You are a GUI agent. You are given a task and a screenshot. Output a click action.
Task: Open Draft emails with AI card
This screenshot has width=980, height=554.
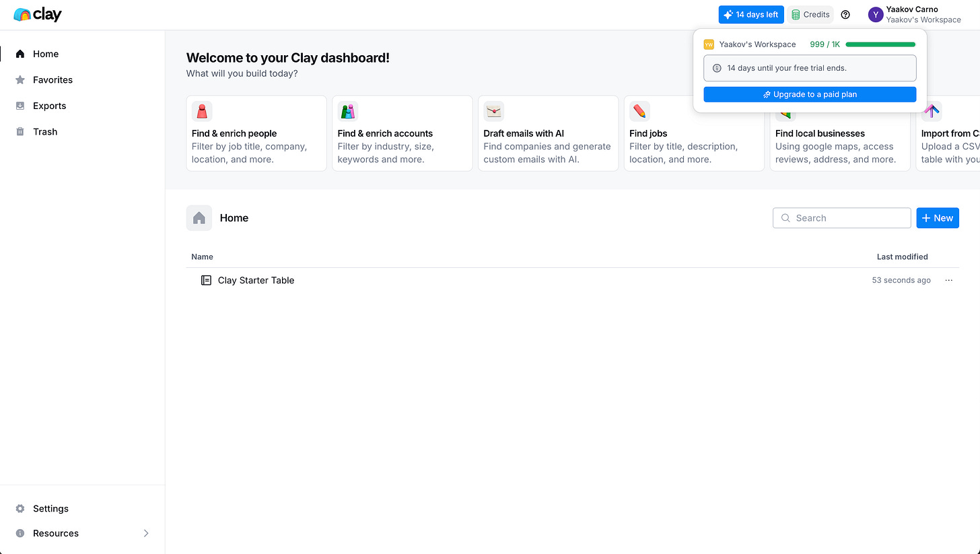[548, 133]
